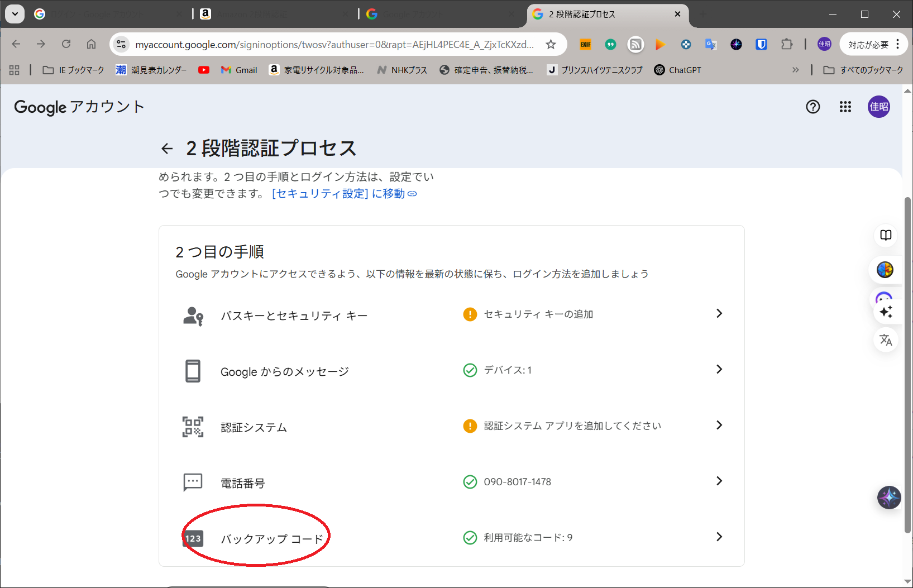Open the Help question mark icon
Viewport: 913px width, 588px height.
[812, 107]
